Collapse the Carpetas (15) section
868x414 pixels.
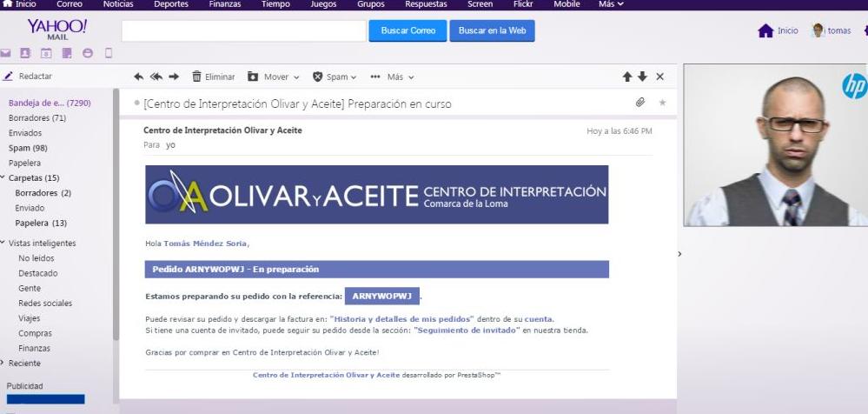3,178
